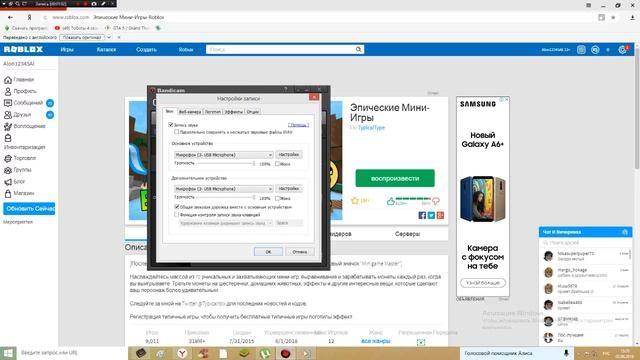Click the chat friend search field
Image resolution: width=640 pixels, height=360 pixels.
(585, 242)
